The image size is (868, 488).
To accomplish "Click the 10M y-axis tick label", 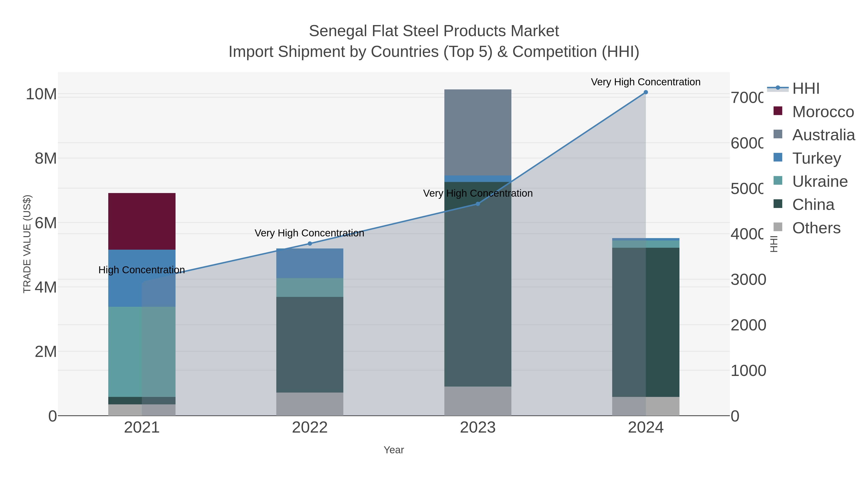I will pos(41,94).
